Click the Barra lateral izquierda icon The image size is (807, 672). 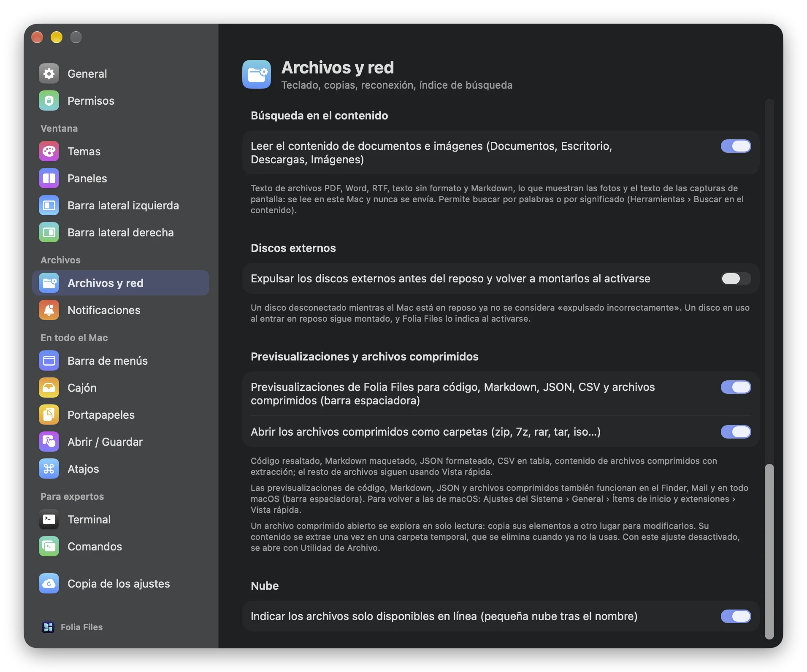click(x=49, y=206)
